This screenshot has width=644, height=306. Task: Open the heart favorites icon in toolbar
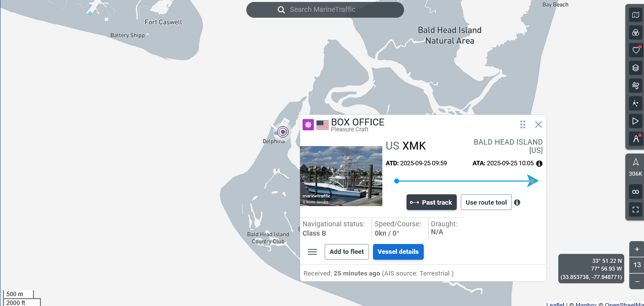(636, 50)
